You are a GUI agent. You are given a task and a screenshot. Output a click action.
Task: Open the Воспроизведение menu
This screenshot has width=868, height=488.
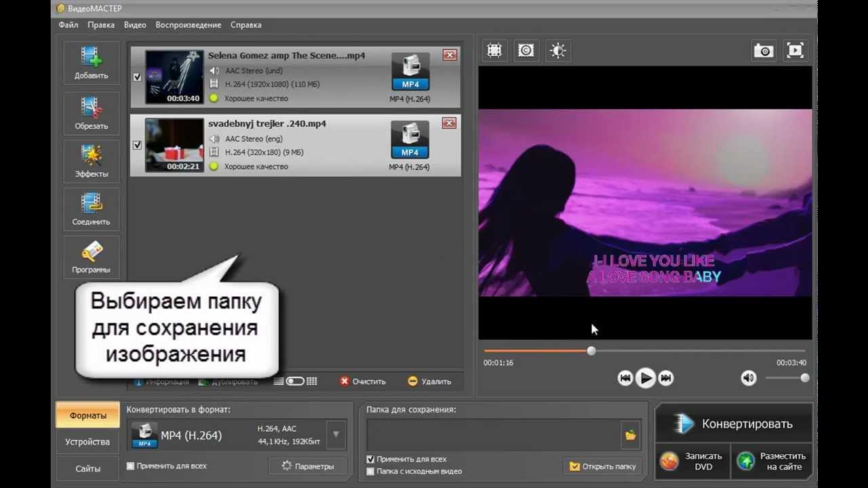[189, 25]
